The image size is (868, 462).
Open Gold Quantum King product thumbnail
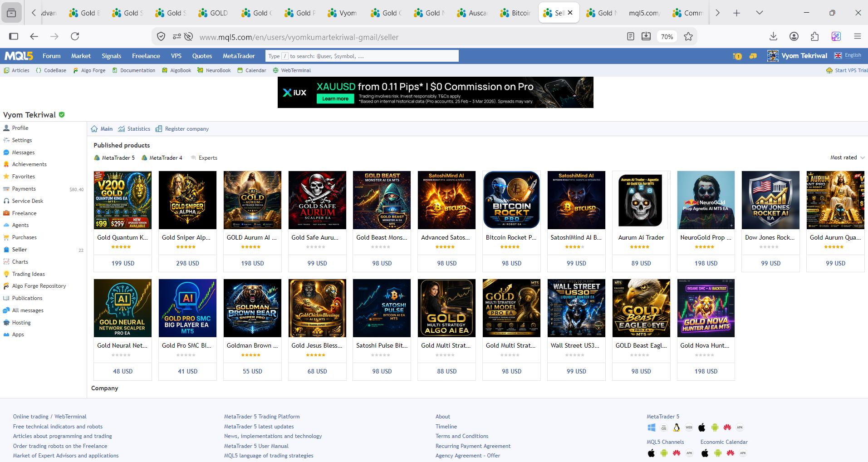(123, 200)
